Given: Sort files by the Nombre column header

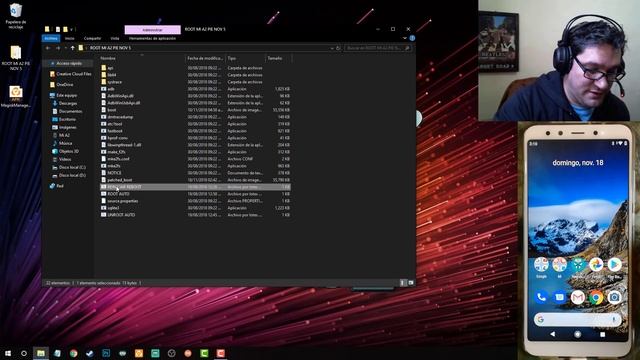Looking at the screenshot, I should click(x=142, y=58).
